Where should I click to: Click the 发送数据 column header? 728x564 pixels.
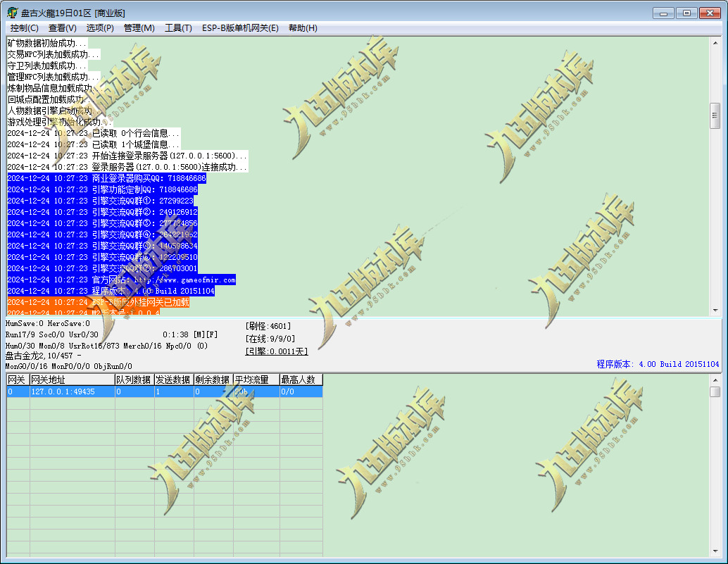tap(174, 380)
